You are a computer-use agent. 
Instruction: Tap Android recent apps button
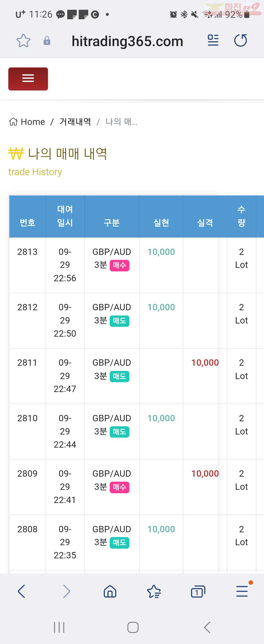click(59, 627)
